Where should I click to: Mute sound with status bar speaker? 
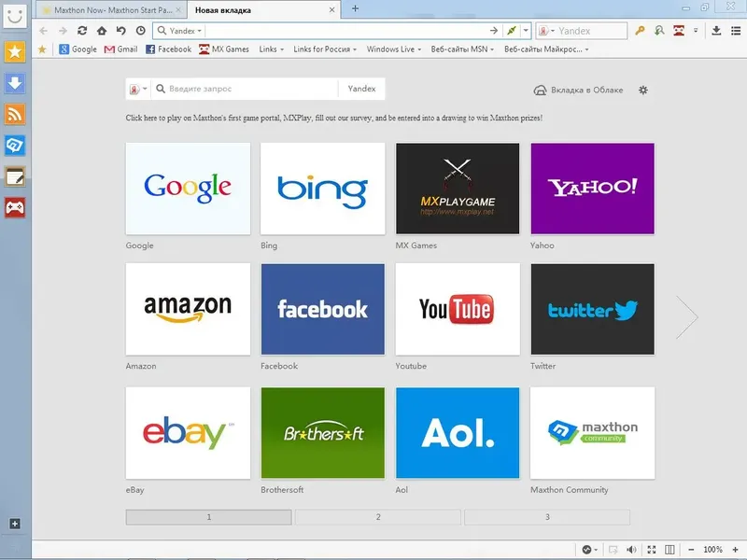pos(631,550)
